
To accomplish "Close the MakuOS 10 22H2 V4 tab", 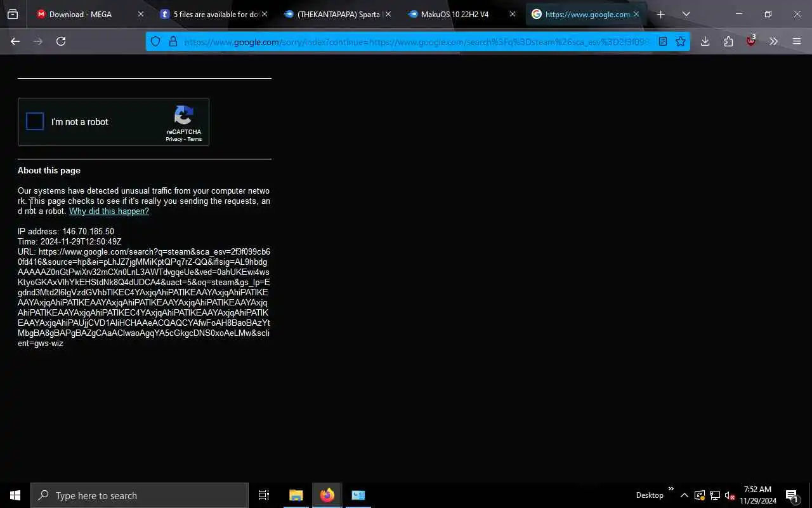I will click(513, 14).
